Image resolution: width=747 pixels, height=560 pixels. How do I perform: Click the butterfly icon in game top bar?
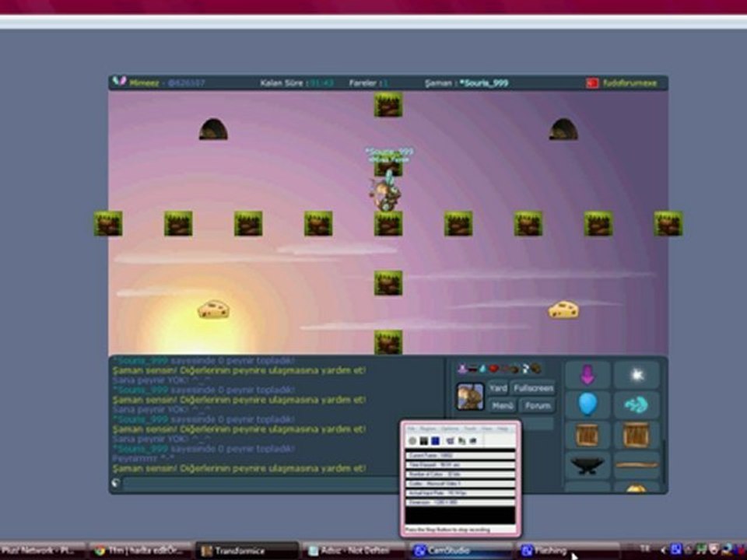(x=119, y=81)
